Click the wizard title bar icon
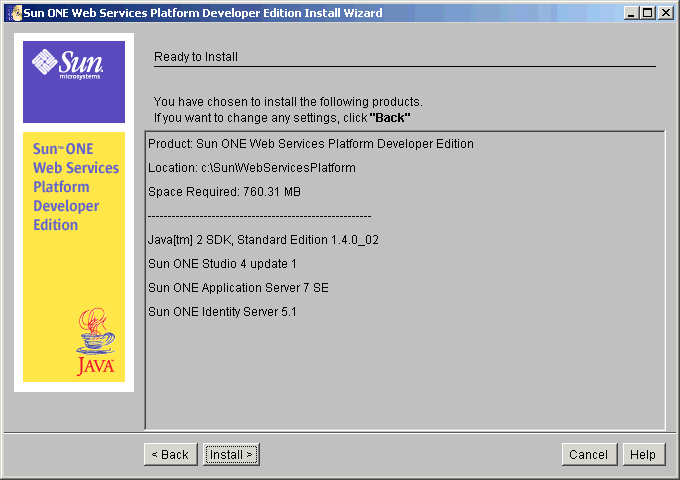 click(14, 13)
